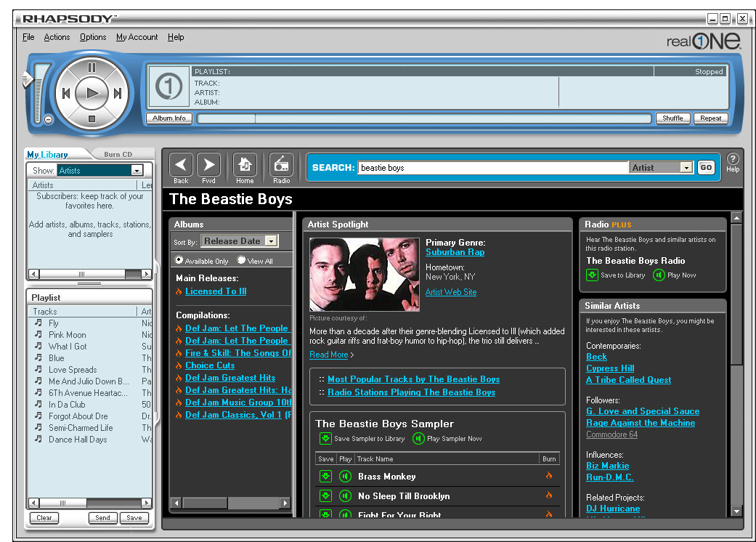Screen dimensions: 756x542
Task: Click the flame icon beside Licensed To Ill
Action: (x=179, y=291)
